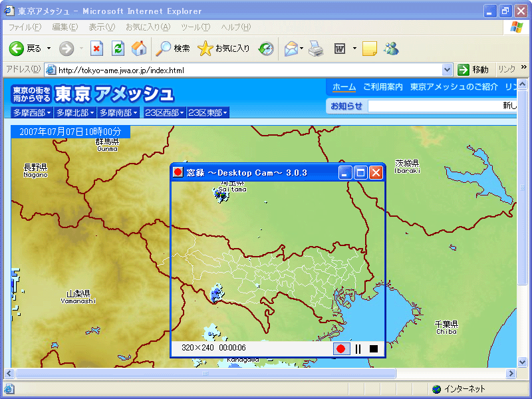This screenshot has width=532, height=399.
Task: Maximize the Desktop Cam window
Action: click(360, 173)
